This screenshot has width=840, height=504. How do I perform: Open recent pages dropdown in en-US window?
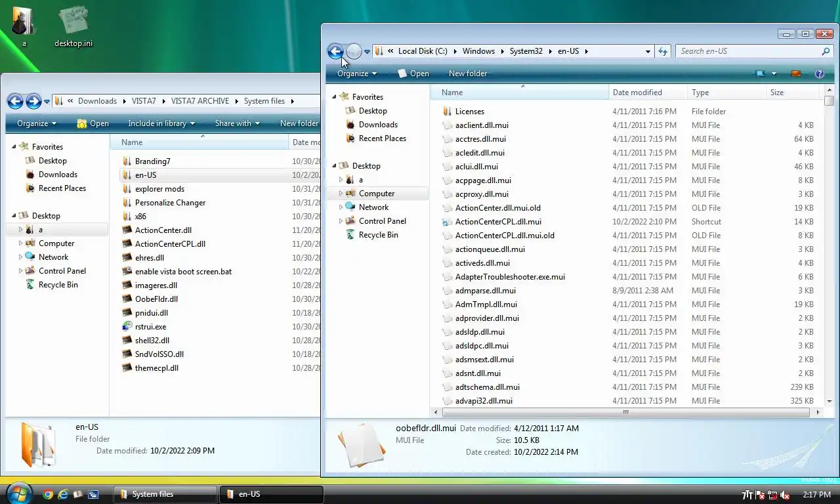click(367, 51)
